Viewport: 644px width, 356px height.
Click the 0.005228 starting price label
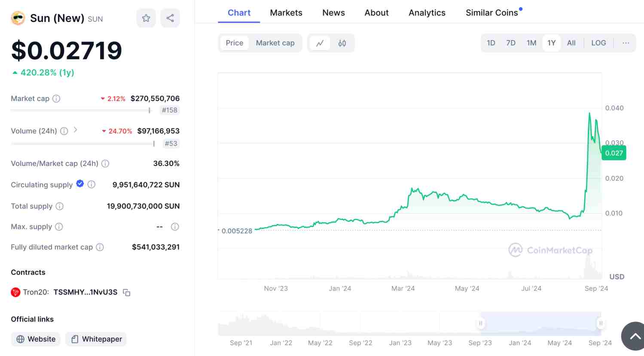(237, 231)
